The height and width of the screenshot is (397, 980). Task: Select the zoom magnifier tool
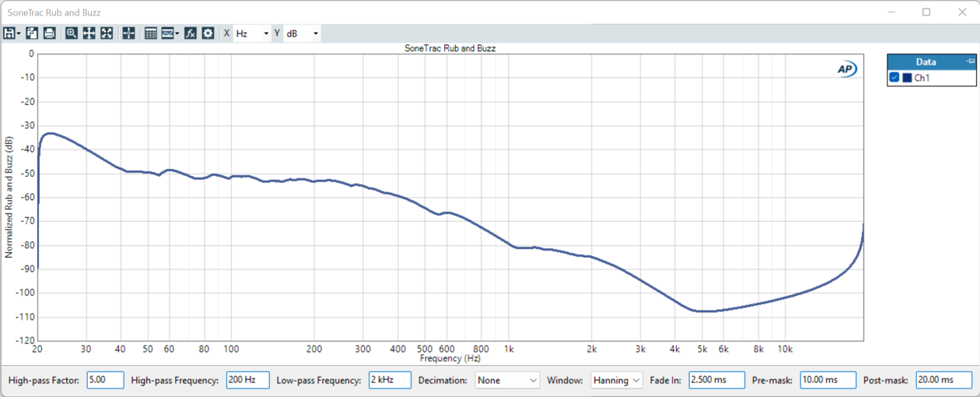(72, 33)
